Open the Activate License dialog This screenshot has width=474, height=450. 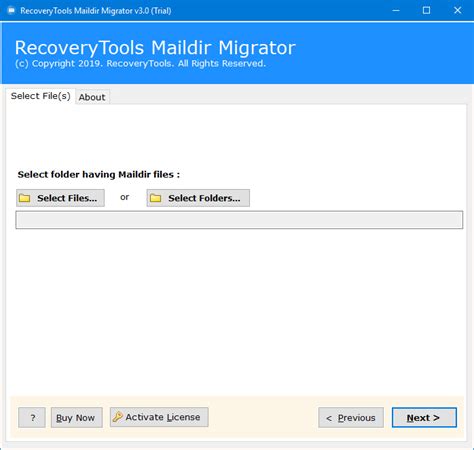159,417
